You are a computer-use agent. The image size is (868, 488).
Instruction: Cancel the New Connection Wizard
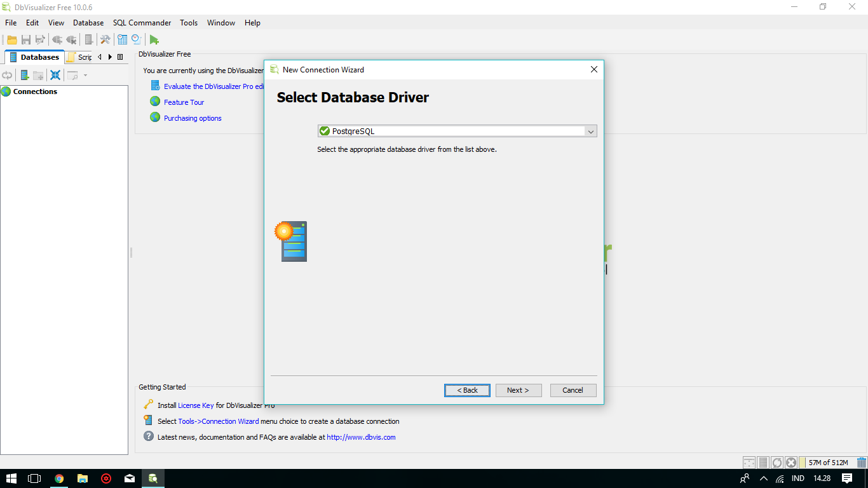[x=573, y=390]
